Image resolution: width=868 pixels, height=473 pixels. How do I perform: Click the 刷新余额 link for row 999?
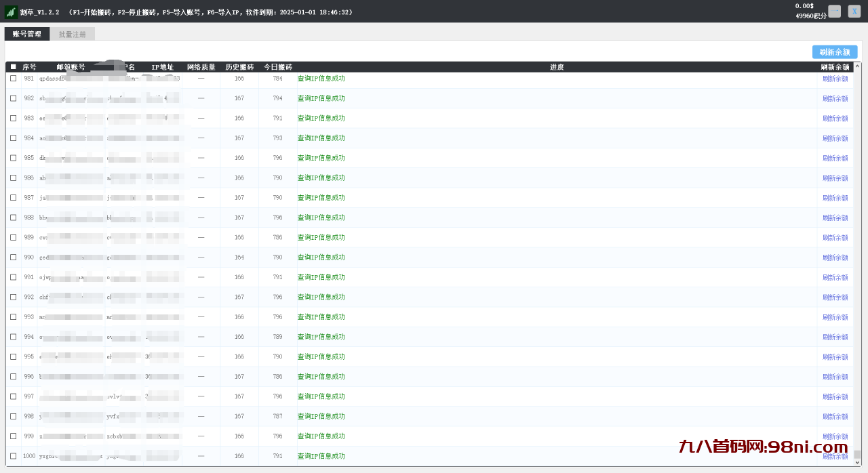pos(835,436)
